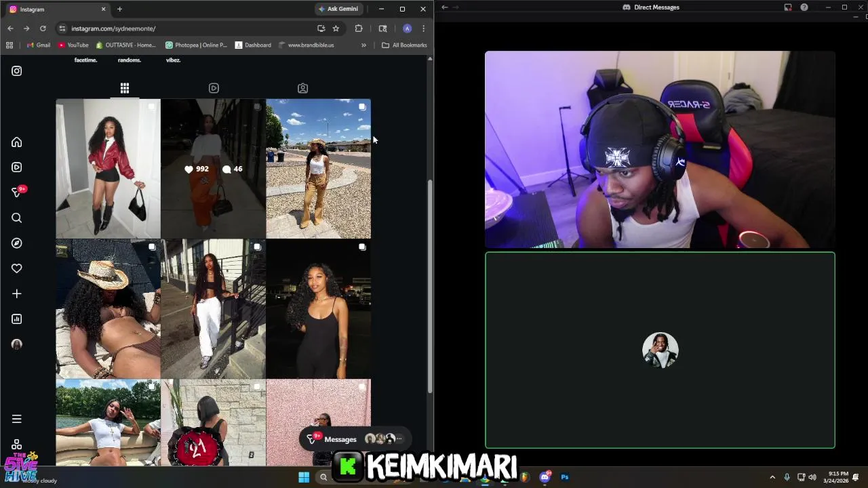The image size is (868, 488).
Task: Switch to the Posts grid tab
Action: coord(125,88)
